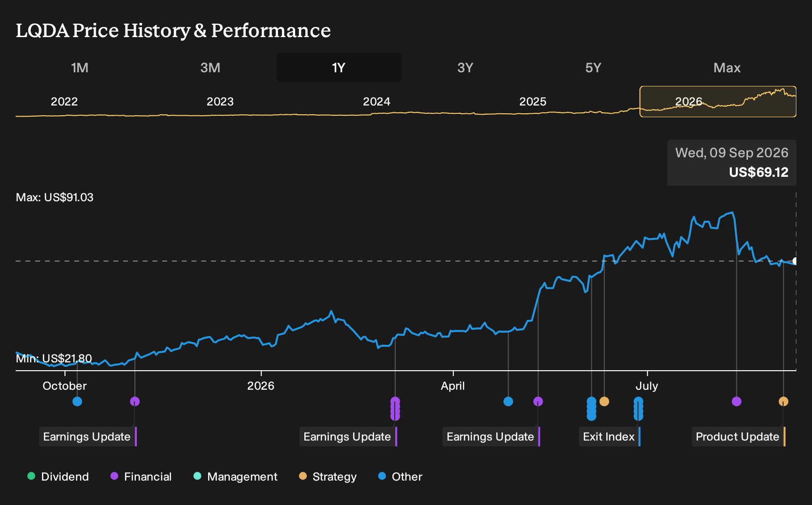This screenshot has height=505, width=812.
Task: Click the 2024 label in overview timeline
Action: [377, 102]
